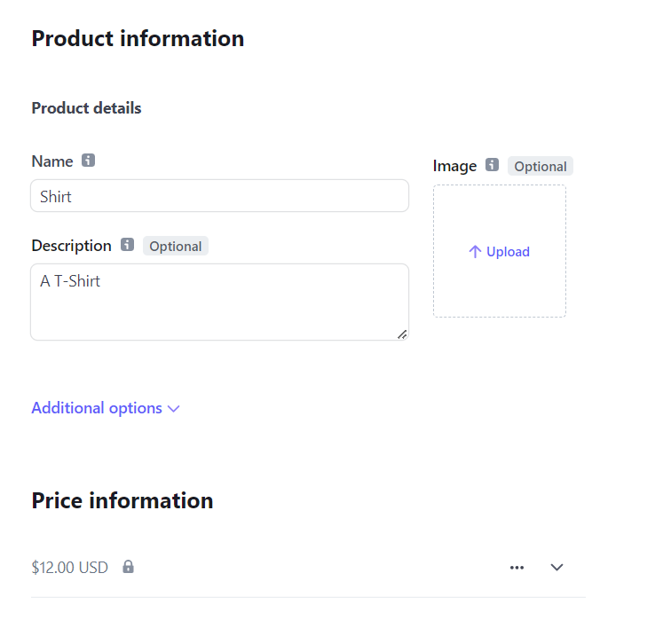Click the Additional options link text
The width and height of the screenshot is (663, 644).
click(x=97, y=408)
